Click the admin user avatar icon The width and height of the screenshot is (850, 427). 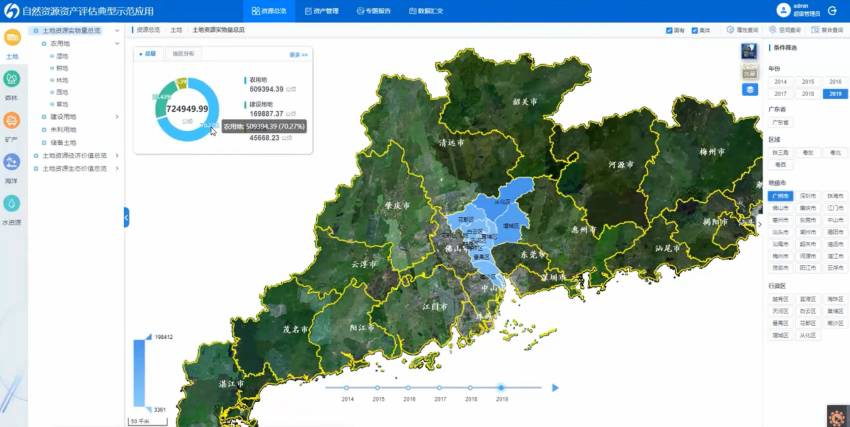tap(782, 10)
